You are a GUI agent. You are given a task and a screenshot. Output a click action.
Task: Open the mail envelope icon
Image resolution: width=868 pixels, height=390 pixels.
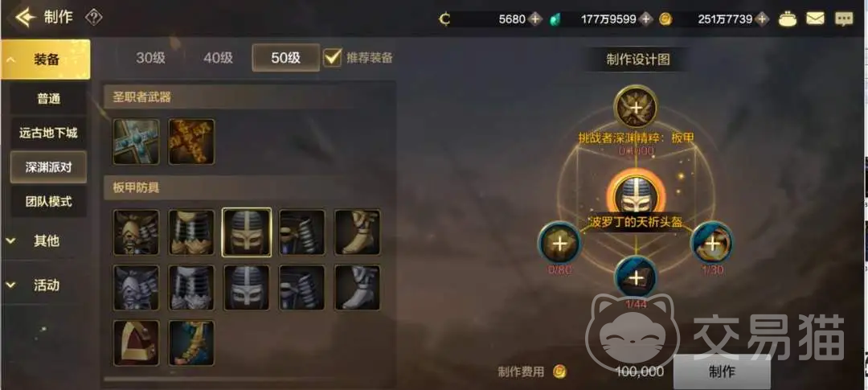[815, 18]
